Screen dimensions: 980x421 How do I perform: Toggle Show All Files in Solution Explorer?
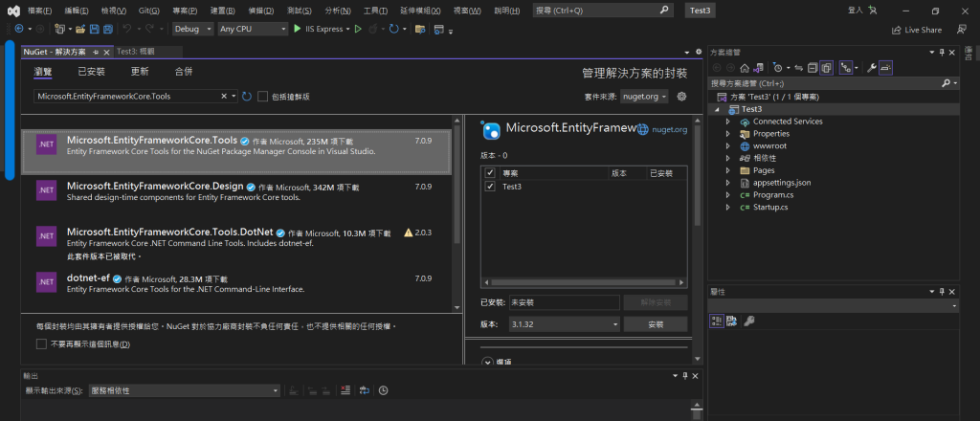tap(826, 68)
